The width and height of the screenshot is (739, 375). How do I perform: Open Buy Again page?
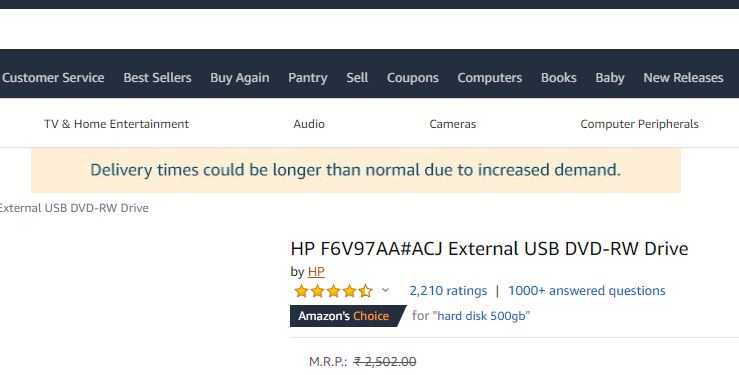[240, 78]
